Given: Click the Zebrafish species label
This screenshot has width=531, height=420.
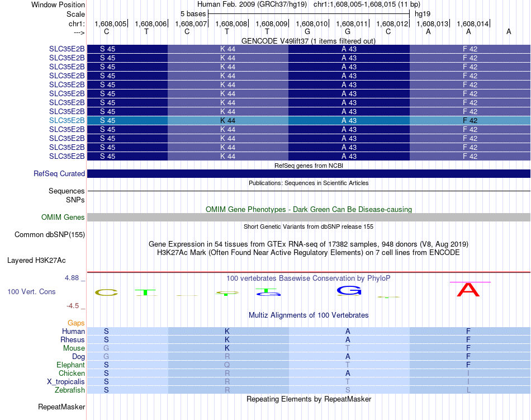Looking at the screenshot, I should click(x=70, y=390).
